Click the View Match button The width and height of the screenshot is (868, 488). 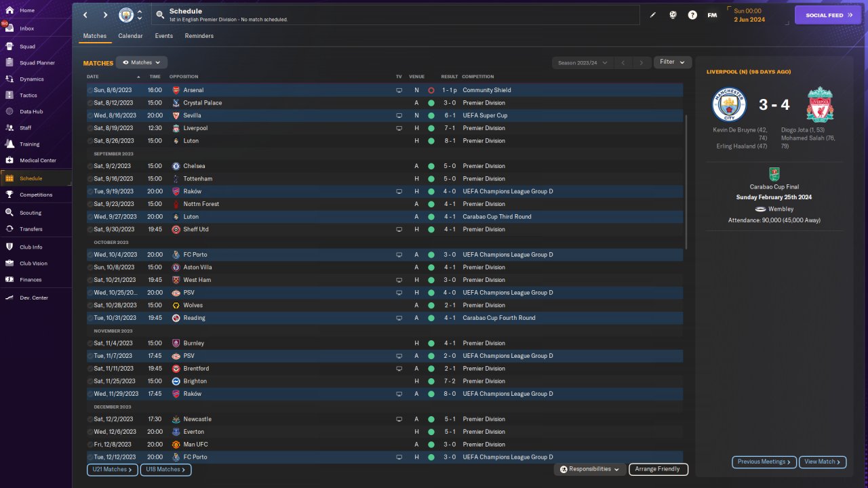pos(822,462)
